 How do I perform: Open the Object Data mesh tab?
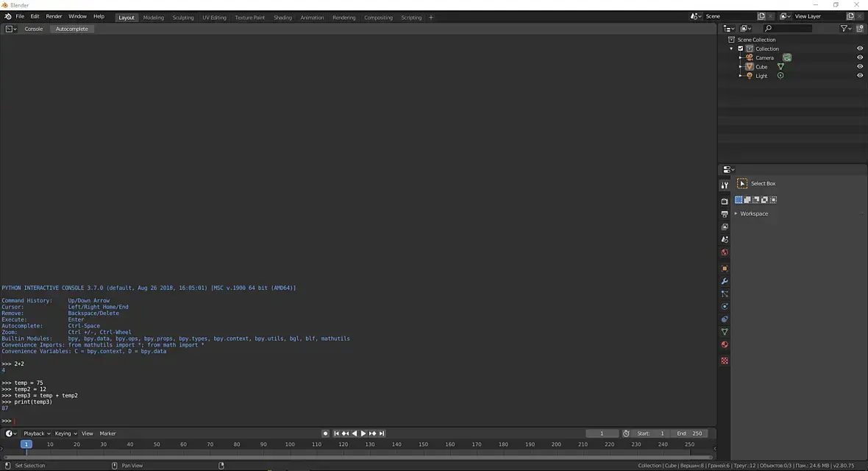(725, 332)
